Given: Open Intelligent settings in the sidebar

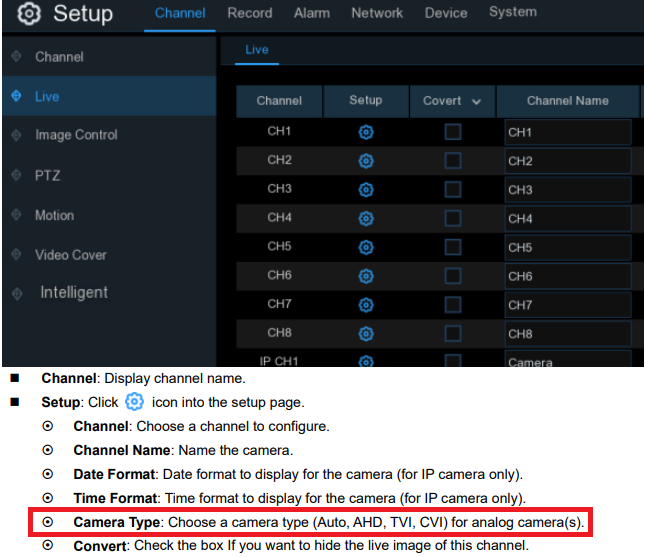Looking at the screenshot, I should tap(109, 293).
